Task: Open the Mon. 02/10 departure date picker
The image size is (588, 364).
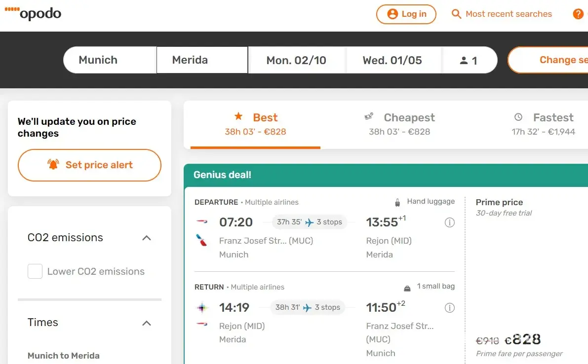Action: tap(296, 60)
